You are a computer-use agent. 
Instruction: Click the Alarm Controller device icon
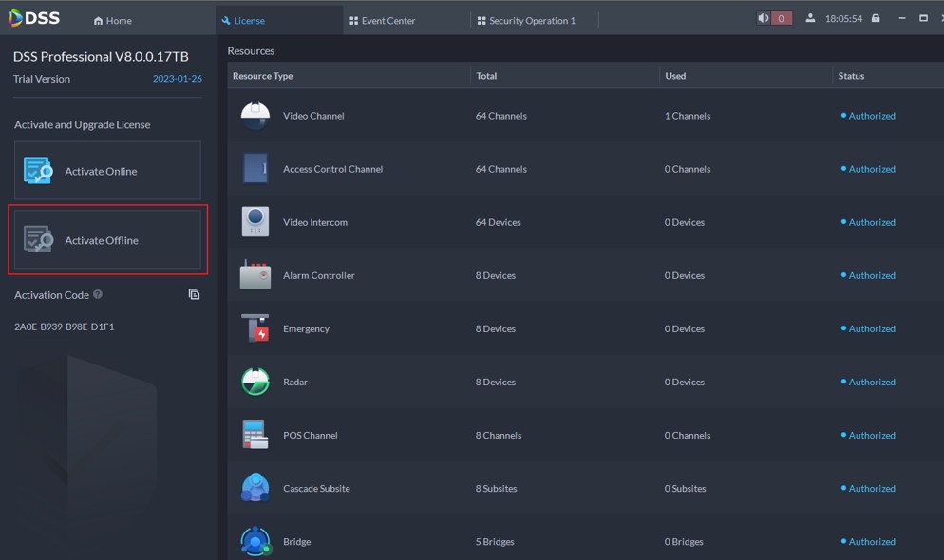click(255, 275)
